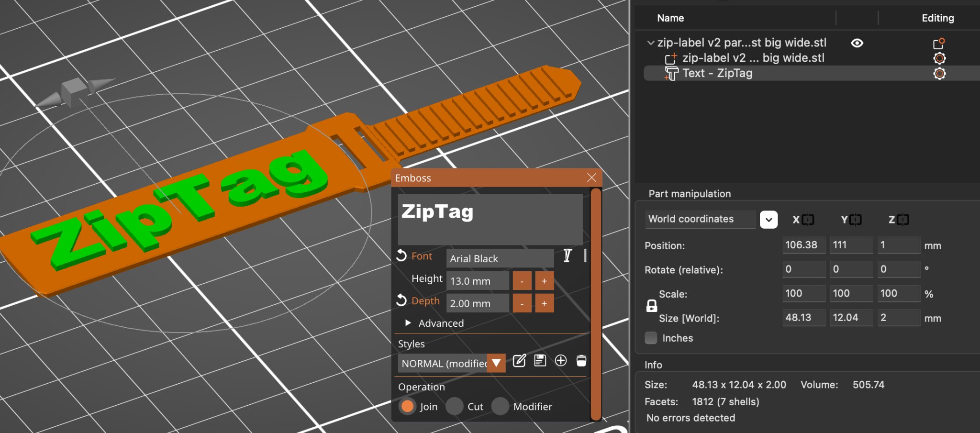Select the Modifier operation radio button
Screen dimensions: 980x433
tap(500, 406)
